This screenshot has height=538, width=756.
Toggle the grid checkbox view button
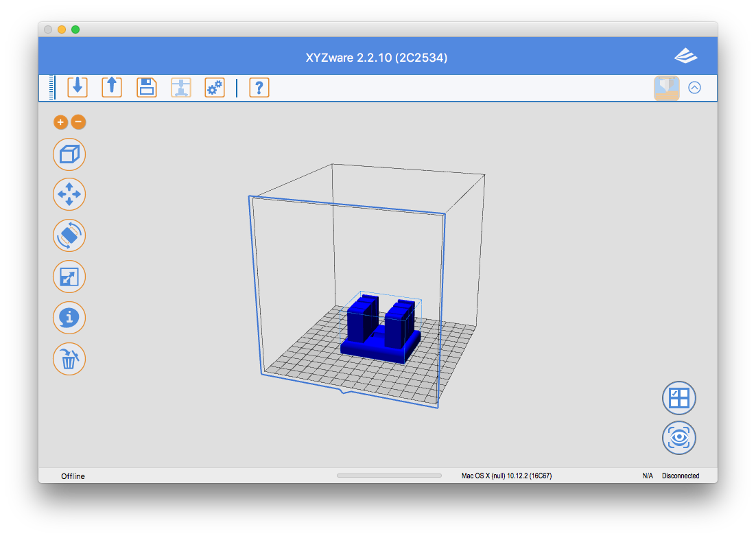click(x=679, y=398)
